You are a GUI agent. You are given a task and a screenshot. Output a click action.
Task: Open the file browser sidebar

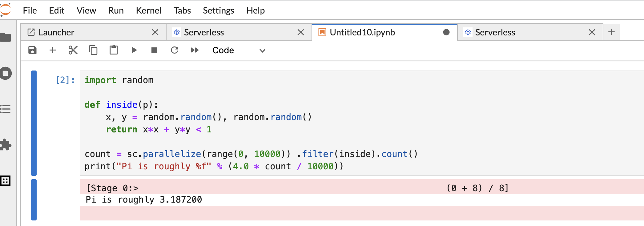tap(6, 38)
